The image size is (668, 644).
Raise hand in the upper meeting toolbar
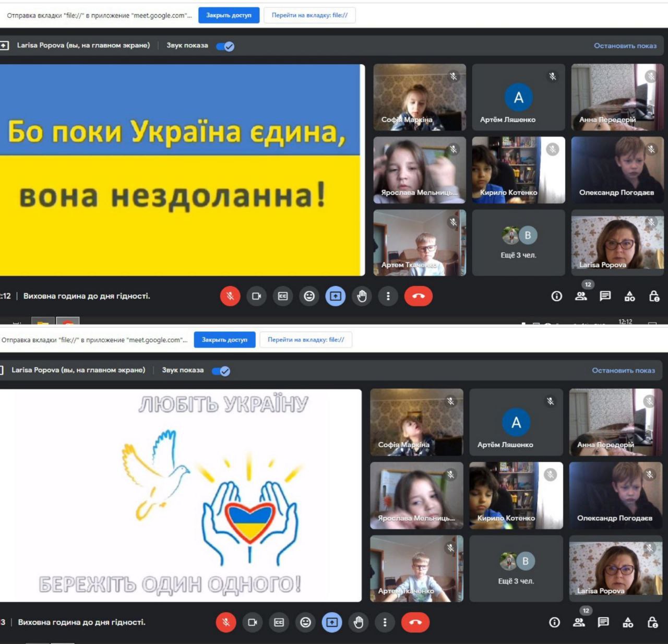[362, 296]
